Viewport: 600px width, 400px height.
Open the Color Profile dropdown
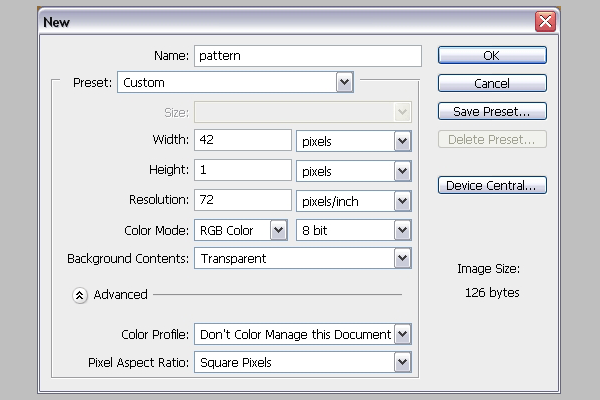coord(303,334)
